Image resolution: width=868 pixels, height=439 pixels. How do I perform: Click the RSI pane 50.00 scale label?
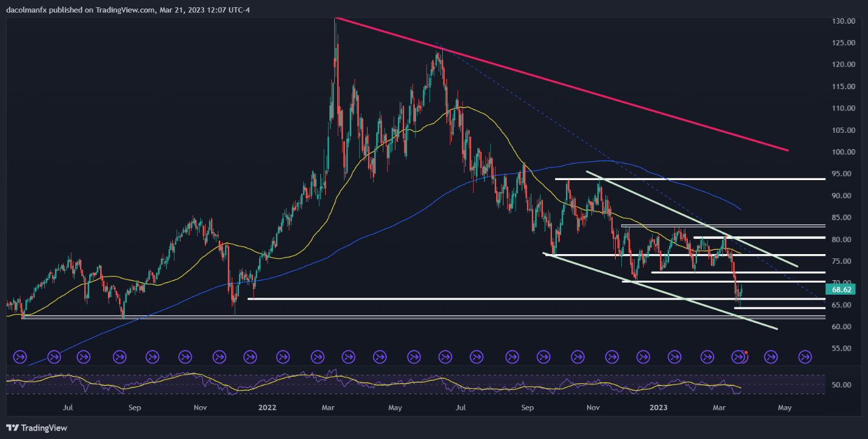coord(843,385)
